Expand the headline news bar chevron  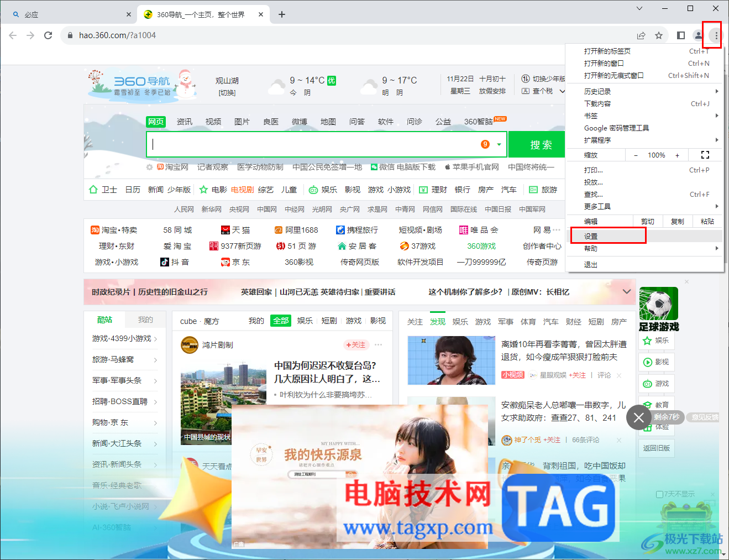(627, 291)
